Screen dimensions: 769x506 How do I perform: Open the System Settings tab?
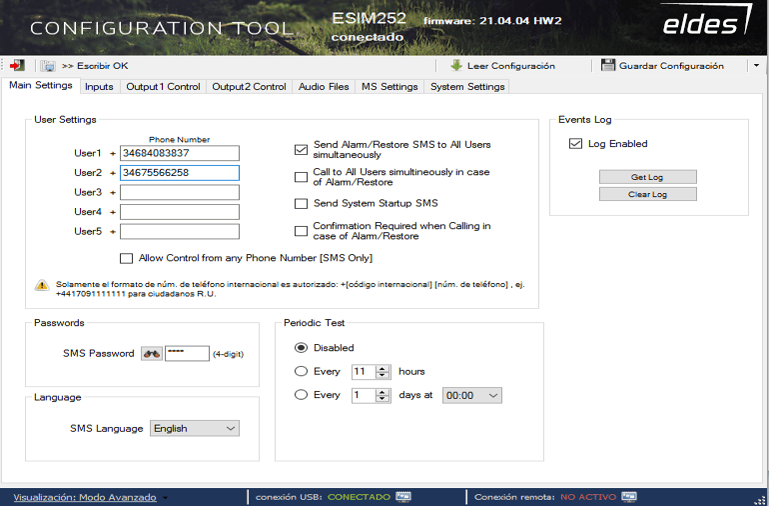pos(467,87)
